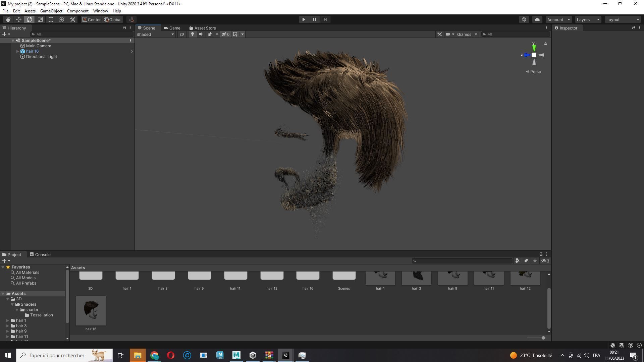
Task: Search by type in Project
Action: coord(517,261)
